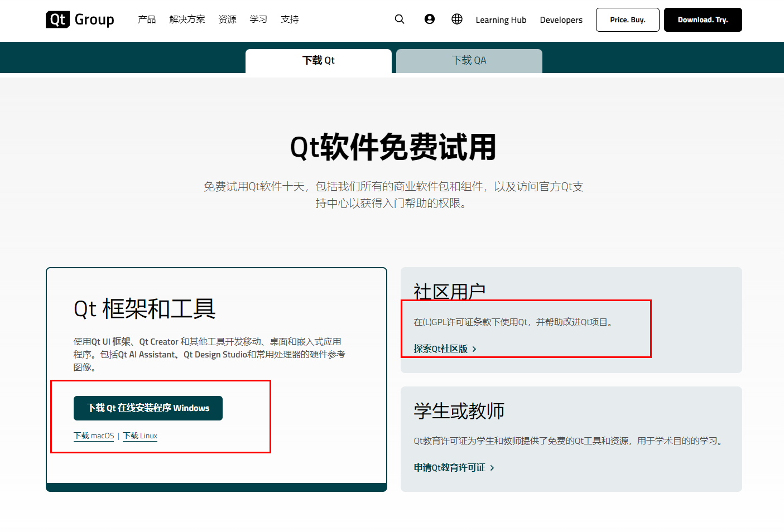This screenshot has width=784, height=532.
Task: Open the 学习 menu
Action: (x=258, y=20)
